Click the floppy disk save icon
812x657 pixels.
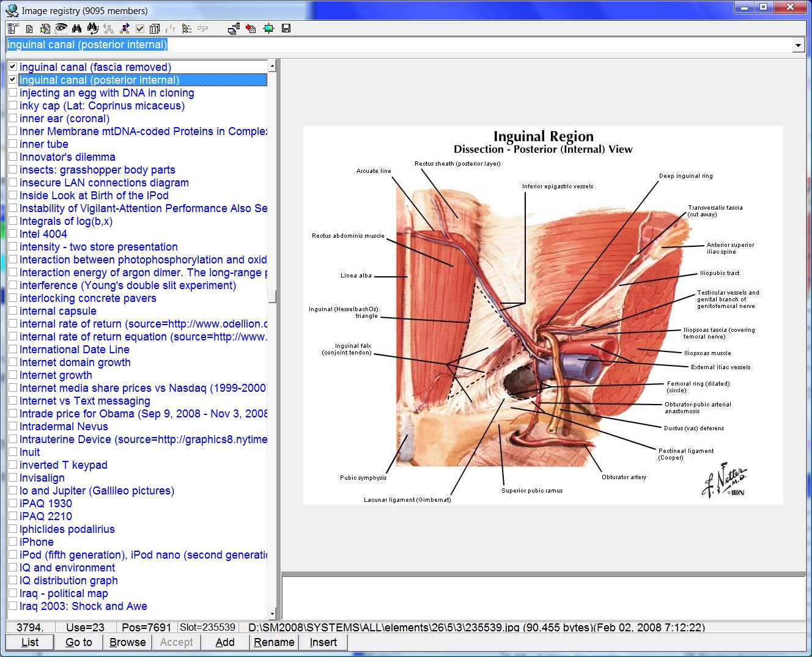click(286, 29)
